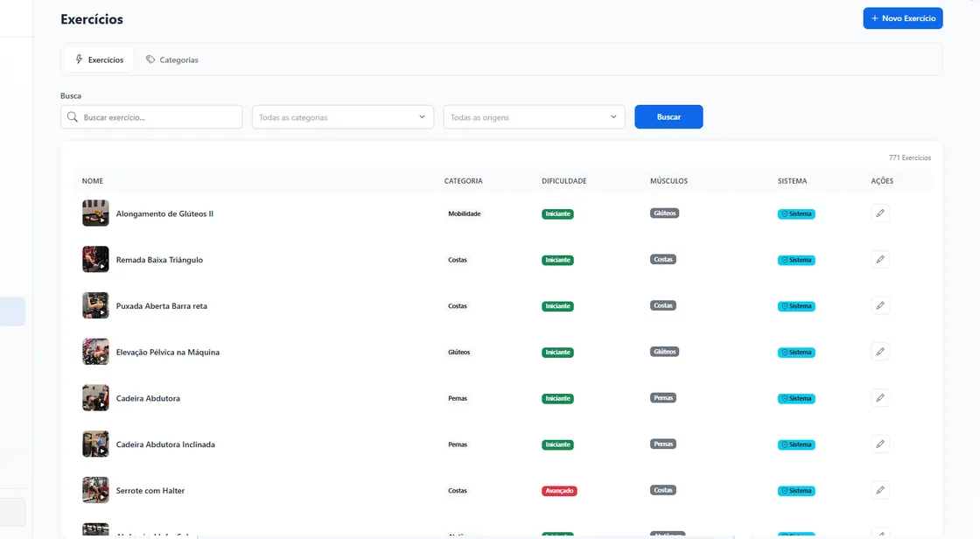Click the Serrote com Halter name
980x539 pixels.
pos(150,491)
